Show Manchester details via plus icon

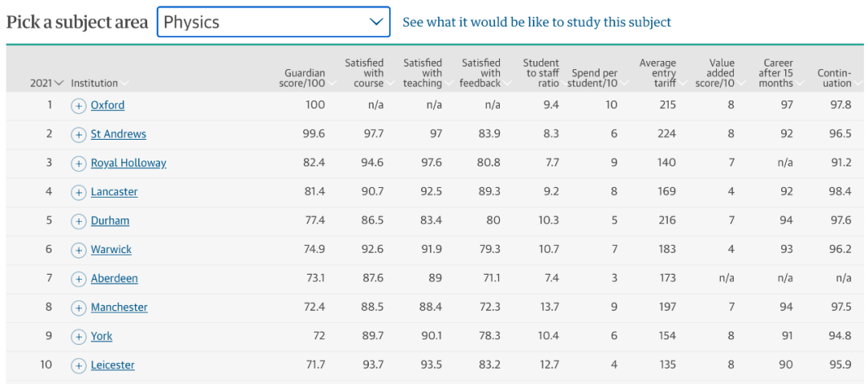click(79, 308)
